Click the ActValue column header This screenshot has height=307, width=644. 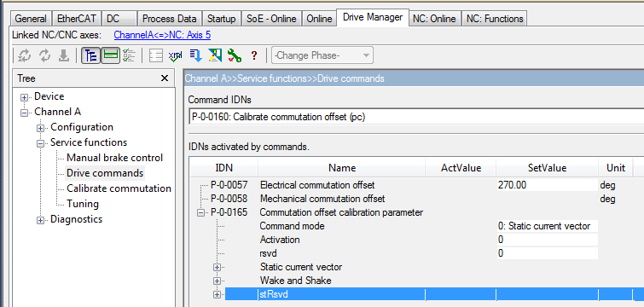461,168
